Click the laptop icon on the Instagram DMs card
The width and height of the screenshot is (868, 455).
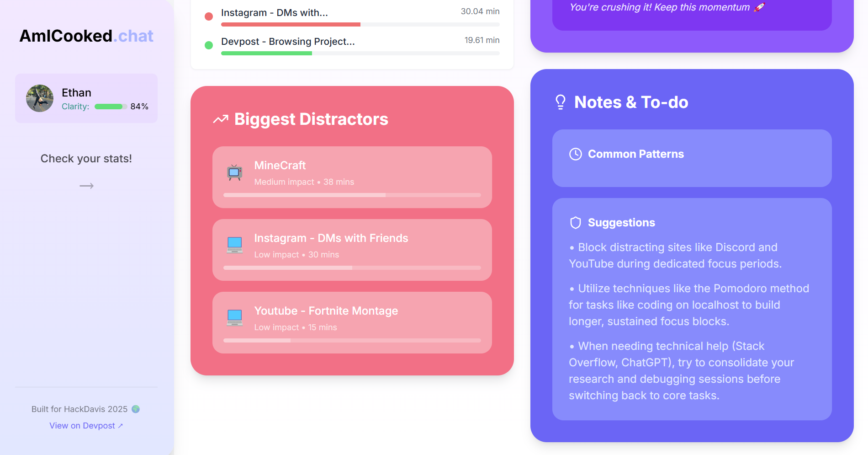(235, 245)
